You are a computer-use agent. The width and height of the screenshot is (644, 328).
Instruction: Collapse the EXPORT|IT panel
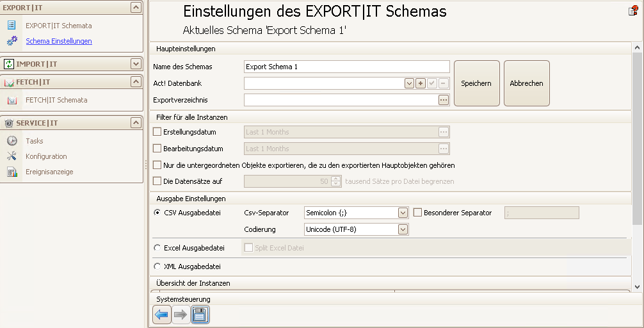coord(136,8)
